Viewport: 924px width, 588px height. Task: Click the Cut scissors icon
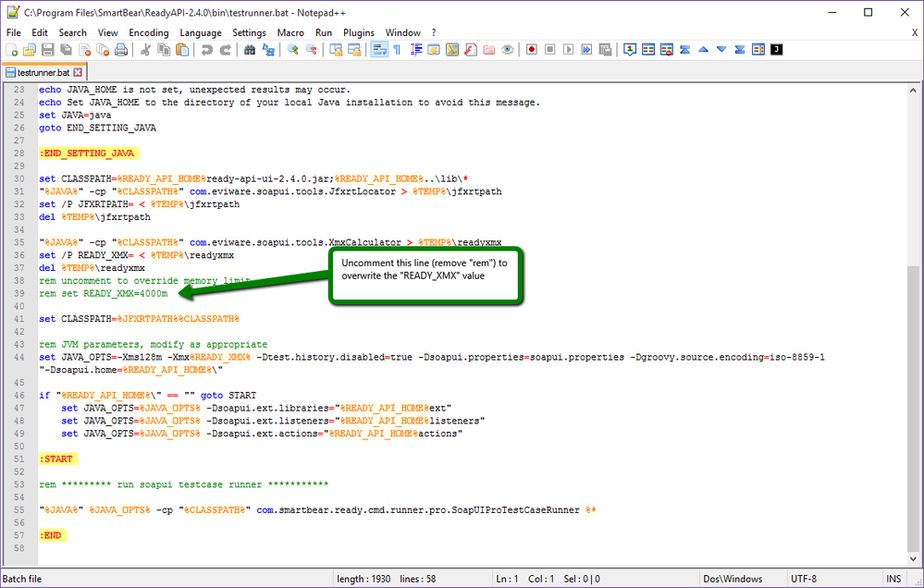point(145,50)
